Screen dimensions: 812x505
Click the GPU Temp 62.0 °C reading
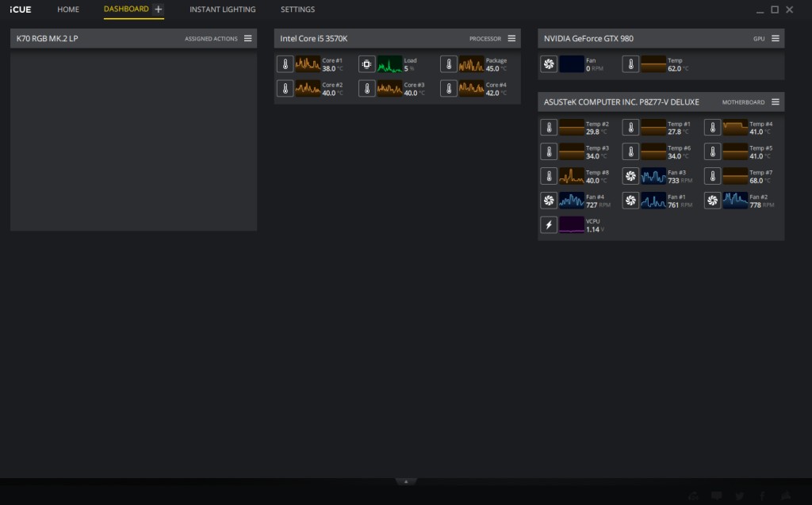[x=678, y=68]
